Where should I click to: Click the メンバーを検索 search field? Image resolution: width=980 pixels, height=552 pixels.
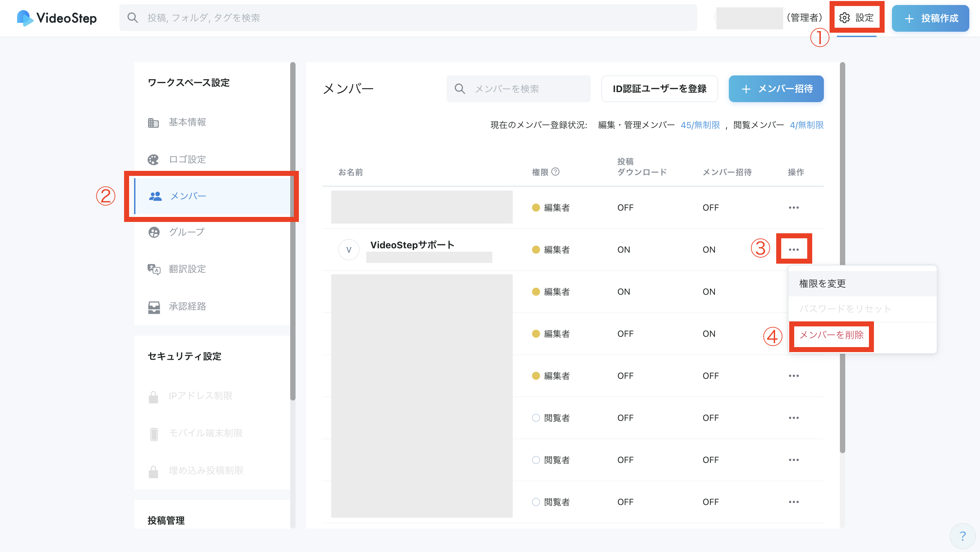click(x=518, y=89)
